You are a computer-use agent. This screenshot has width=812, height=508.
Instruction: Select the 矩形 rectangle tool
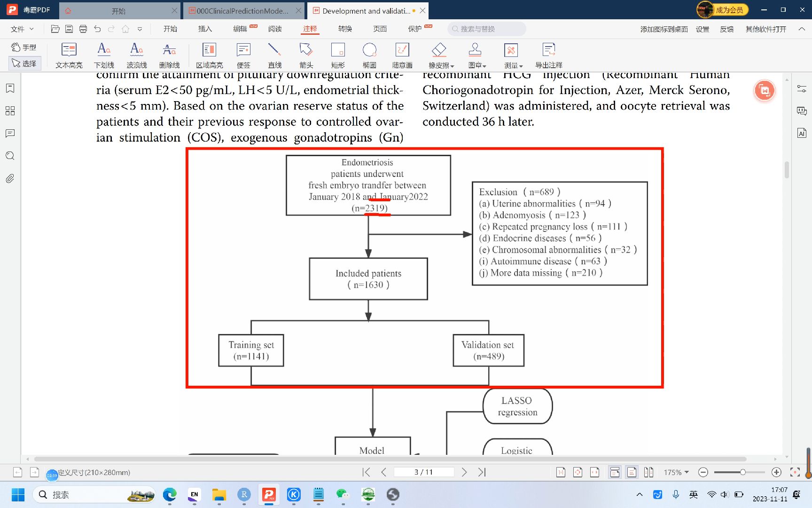(338, 56)
